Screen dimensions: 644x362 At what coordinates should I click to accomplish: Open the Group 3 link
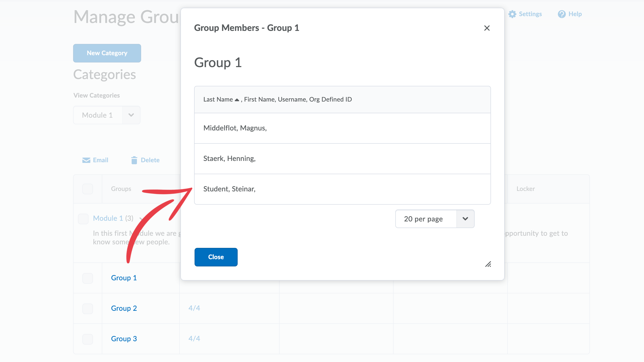tap(124, 339)
